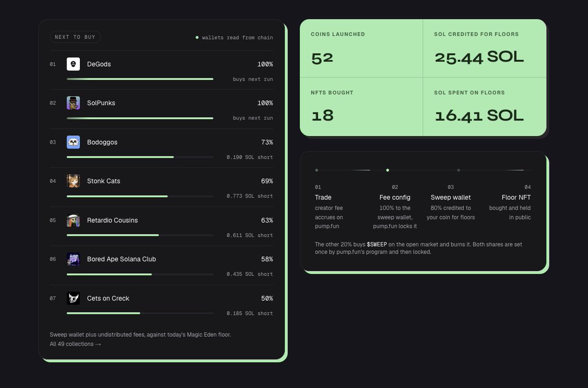Click '0.611 SOL short' text

coord(250,235)
